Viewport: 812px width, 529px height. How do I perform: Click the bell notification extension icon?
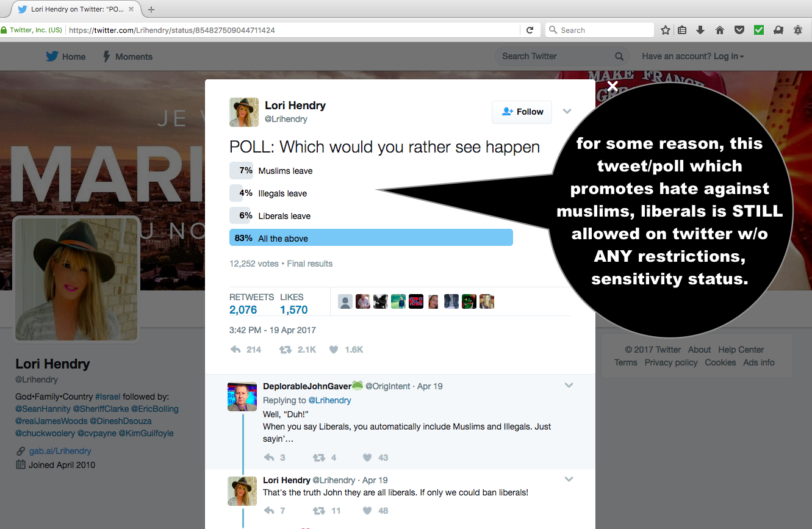tap(797, 30)
